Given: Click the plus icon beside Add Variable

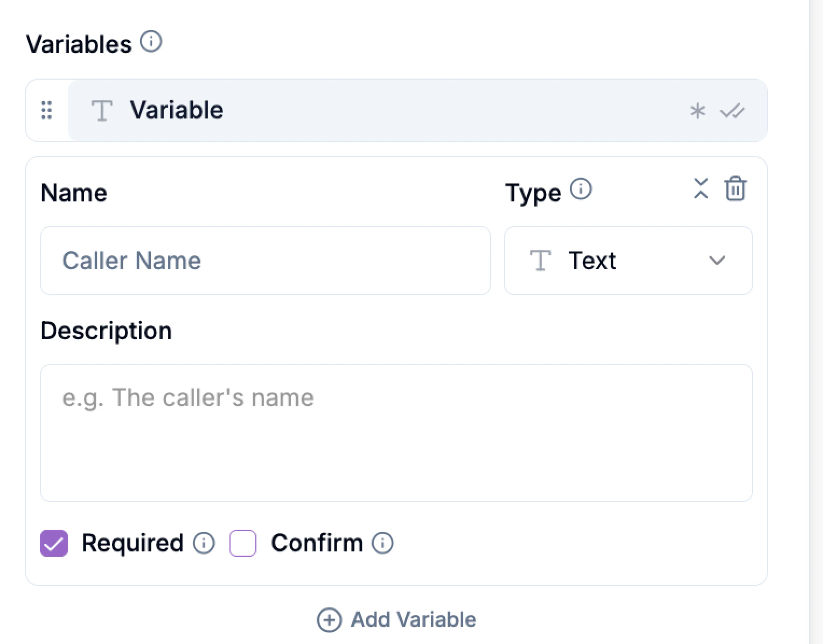Looking at the screenshot, I should click(x=329, y=620).
